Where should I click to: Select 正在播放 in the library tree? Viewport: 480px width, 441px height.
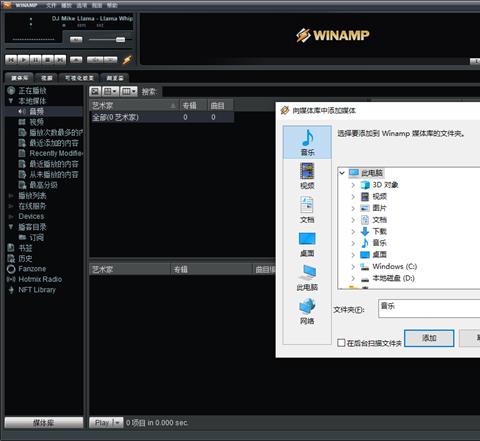(x=32, y=90)
